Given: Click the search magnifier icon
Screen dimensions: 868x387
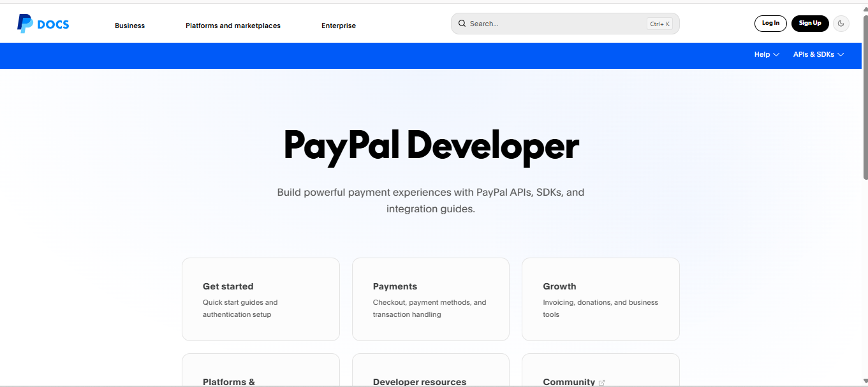Looking at the screenshot, I should tap(462, 24).
